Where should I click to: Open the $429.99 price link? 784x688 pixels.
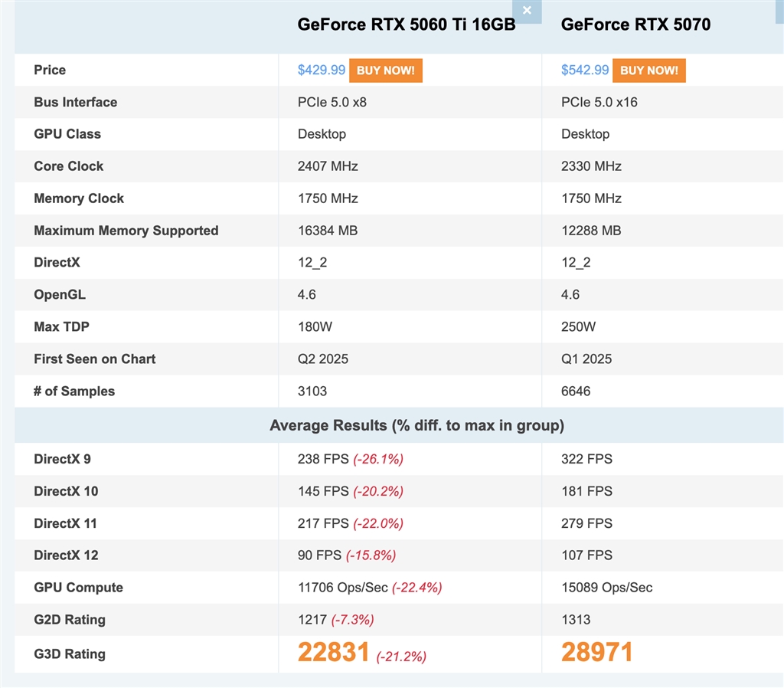click(322, 70)
